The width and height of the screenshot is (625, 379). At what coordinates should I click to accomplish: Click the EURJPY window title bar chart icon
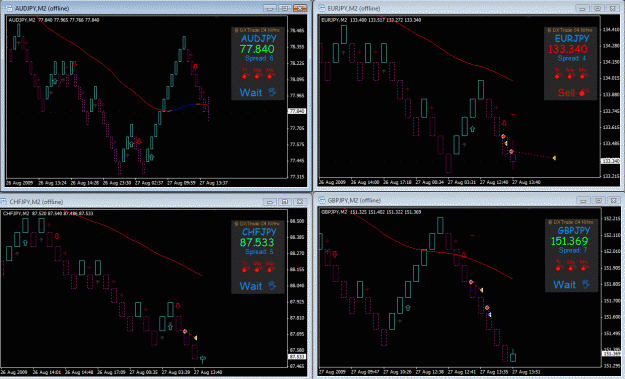pos(322,8)
